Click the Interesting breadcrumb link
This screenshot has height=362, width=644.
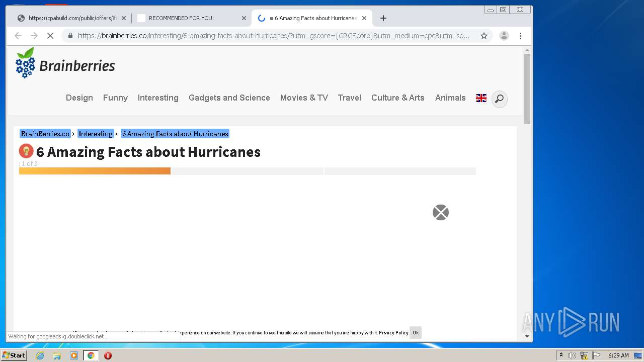coord(96,134)
